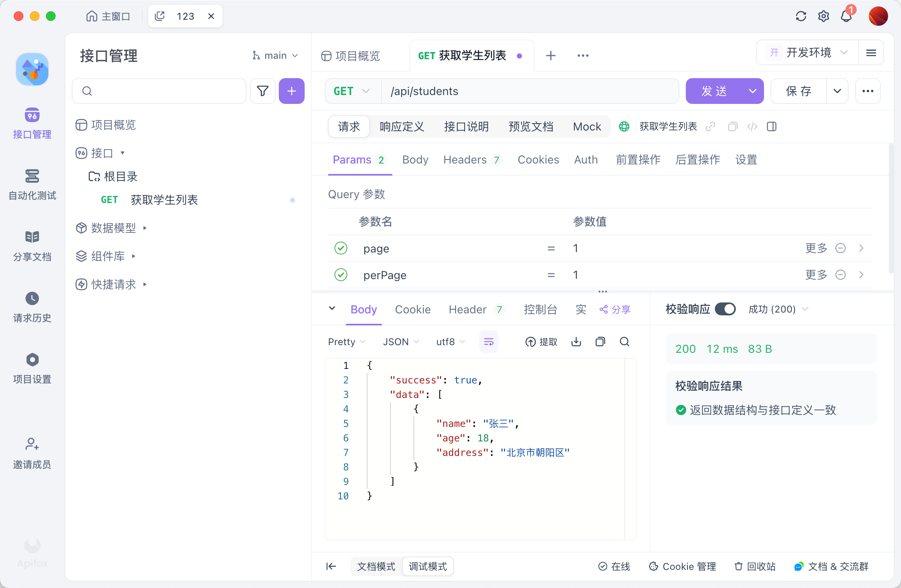Viewport: 901px width, 588px height.
Task: Uncheck the page query parameter
Action: click(341, 248)
